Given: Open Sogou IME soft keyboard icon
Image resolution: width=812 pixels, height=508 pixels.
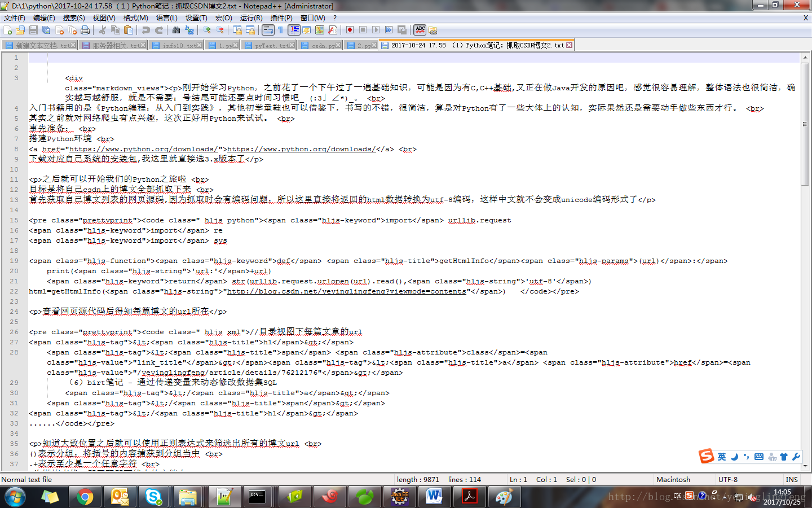Looking at the screenshot, I should click(x=759, y=457).
